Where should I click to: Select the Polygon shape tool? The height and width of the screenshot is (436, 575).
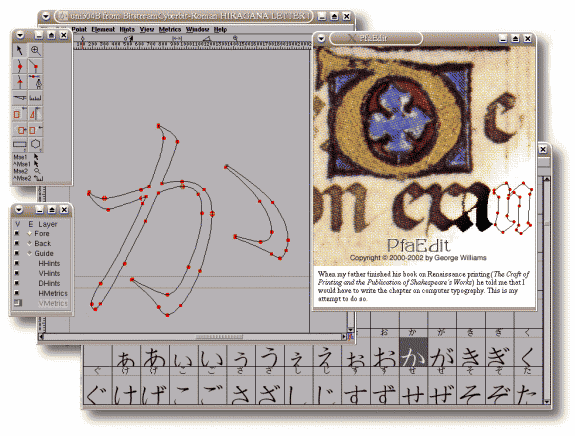click(35, 144)
